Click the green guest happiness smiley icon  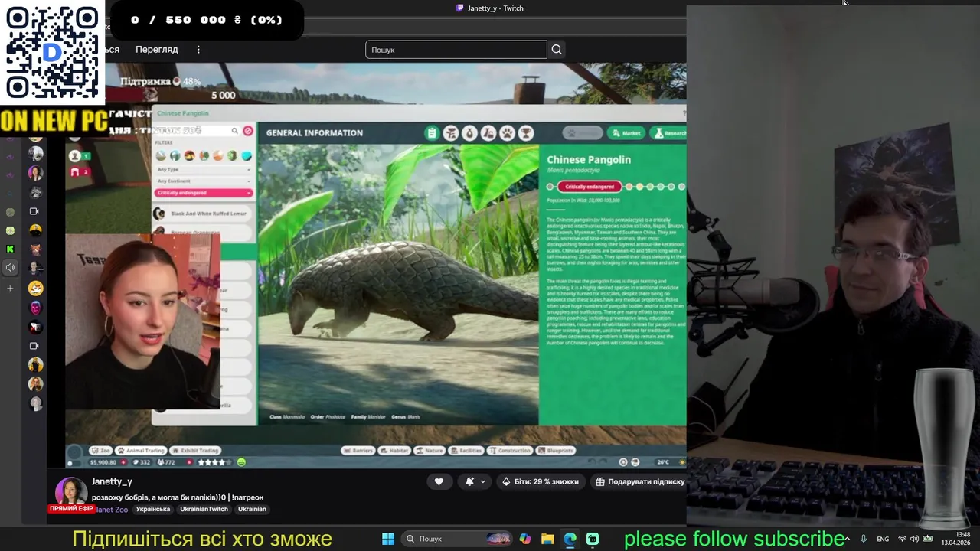(241, 462)
